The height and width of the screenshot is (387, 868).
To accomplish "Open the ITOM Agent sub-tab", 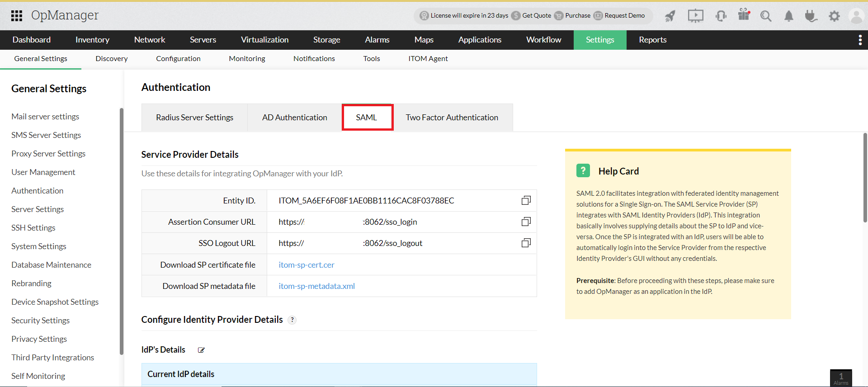I will (428, 59).
